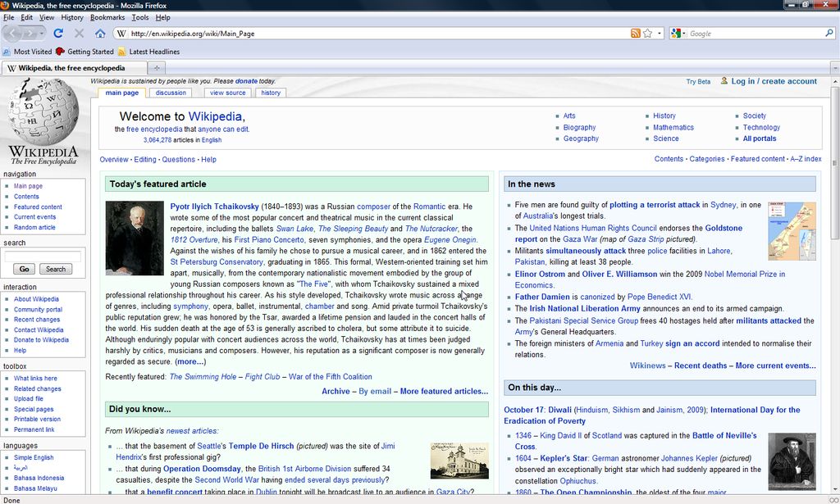
Task: Open the list all tabs dropdown
Action: tap(834, 68)
